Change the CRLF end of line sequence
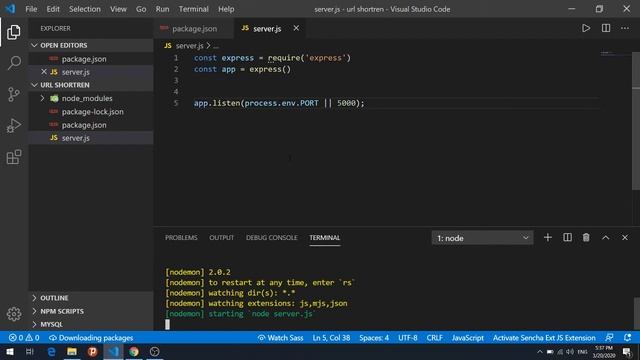Screen dimensions: 640x360 coord(434,338)
